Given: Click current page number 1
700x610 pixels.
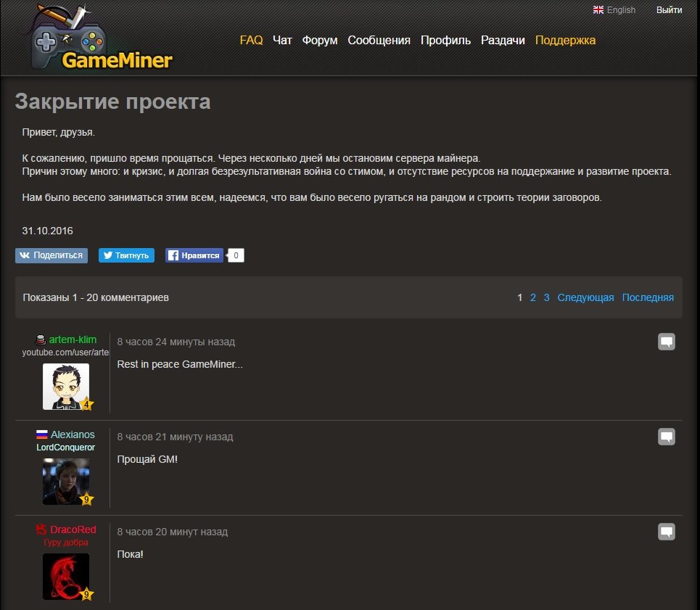Looking at the screenshot, I should pyautogui.click(x=519, y=297).
